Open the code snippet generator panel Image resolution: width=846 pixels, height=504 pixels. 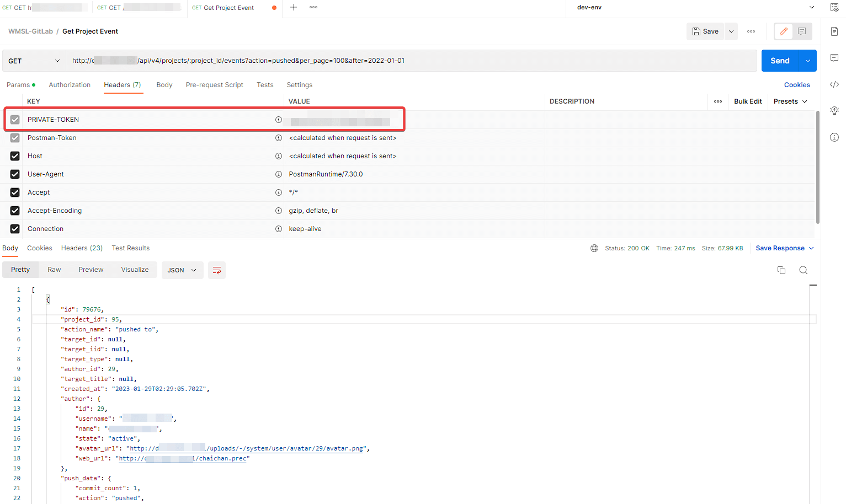click(834, 84)
